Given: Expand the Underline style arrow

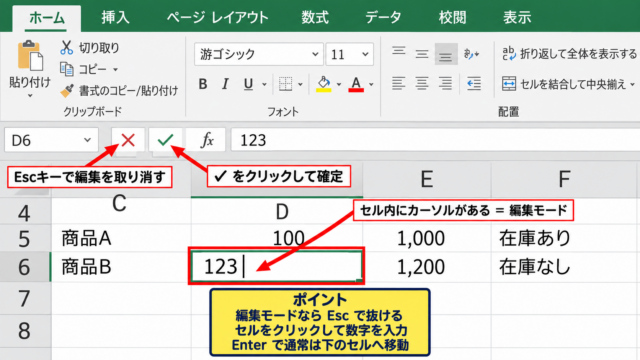Looking at the screenshot, I should (264, 84).
